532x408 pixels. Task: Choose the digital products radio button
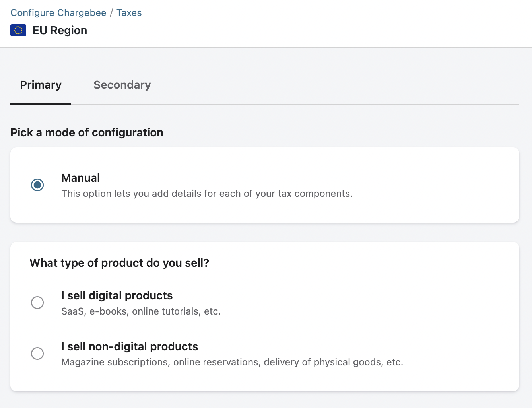click(x=37, y=303)
